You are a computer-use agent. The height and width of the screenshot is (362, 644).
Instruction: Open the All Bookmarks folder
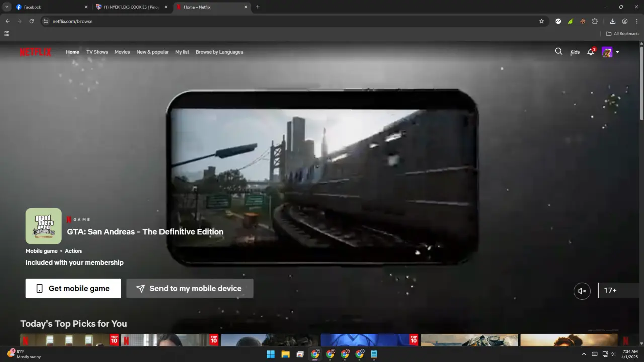[622, 34]
